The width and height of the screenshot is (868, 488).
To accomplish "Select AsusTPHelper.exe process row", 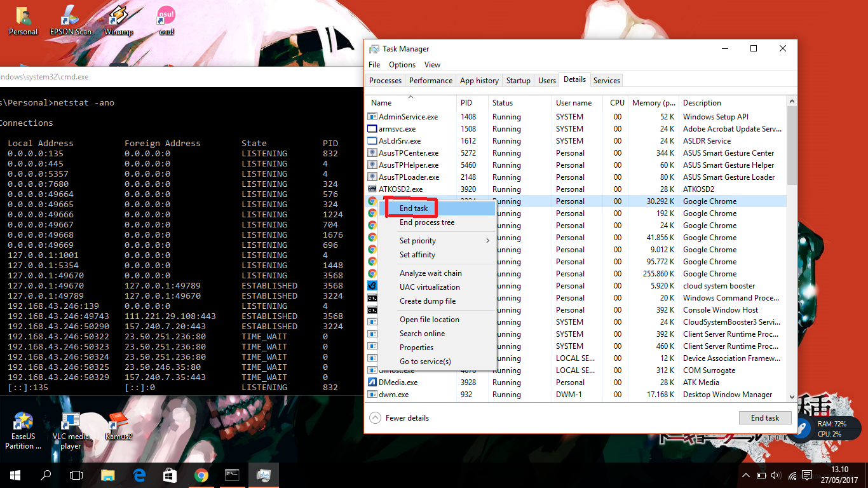I will 576,165.
